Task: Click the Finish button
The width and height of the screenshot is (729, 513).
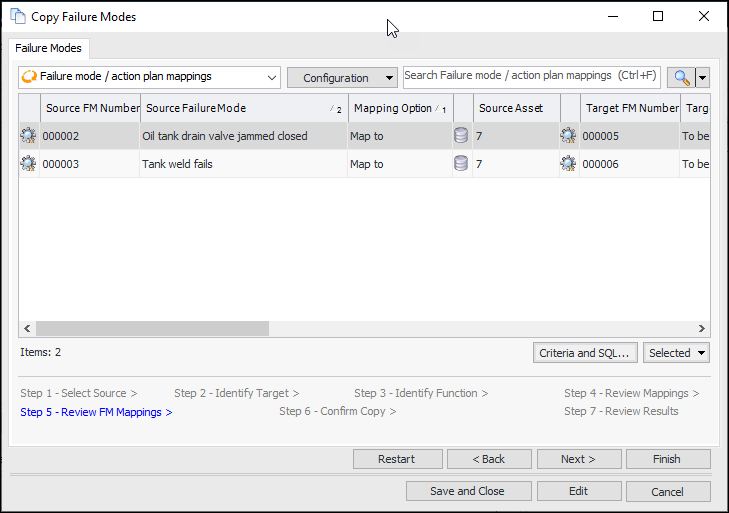Action: pos(668,459)
